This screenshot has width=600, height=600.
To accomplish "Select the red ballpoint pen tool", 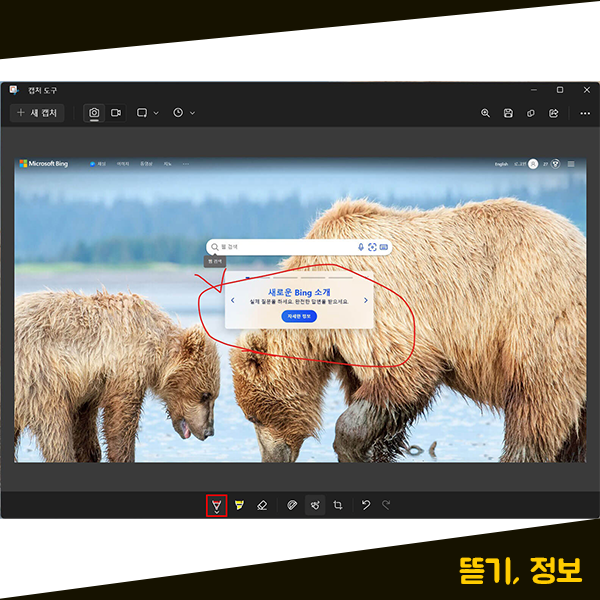I will tap(217, 505).
